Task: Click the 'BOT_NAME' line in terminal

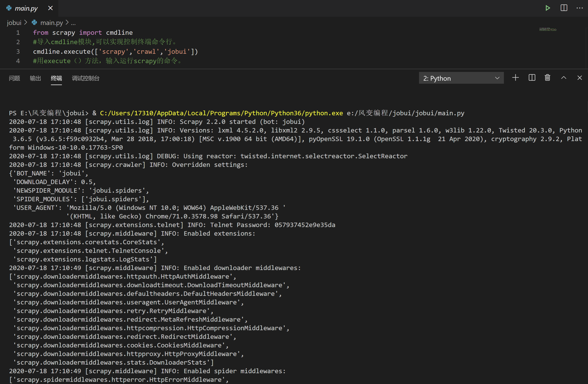Action: (x=48, y=173)
